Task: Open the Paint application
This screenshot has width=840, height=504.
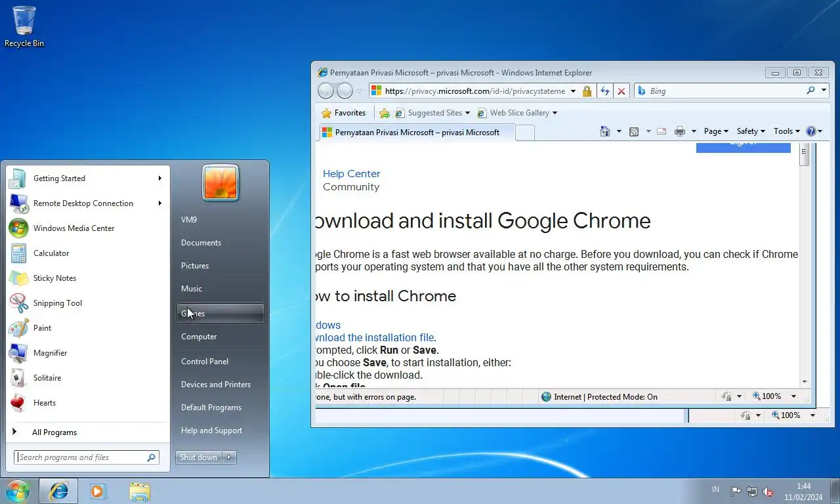Action: coord(86,328)
